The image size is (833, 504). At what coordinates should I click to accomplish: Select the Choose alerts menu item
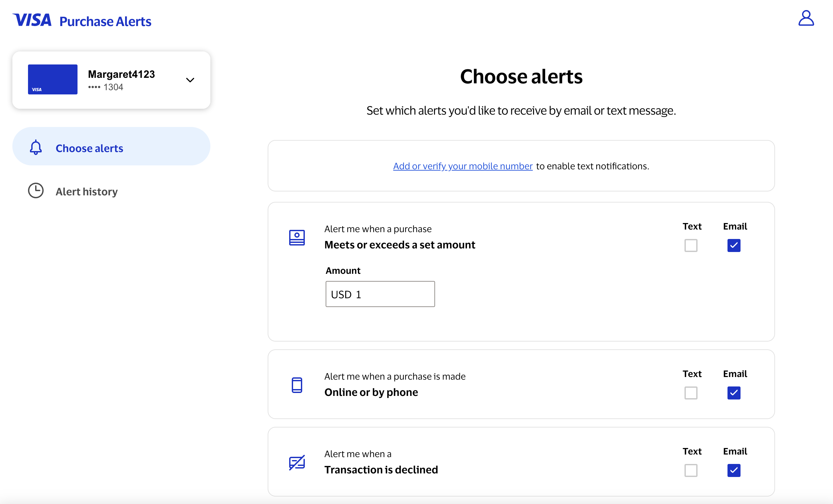[89, 148]
